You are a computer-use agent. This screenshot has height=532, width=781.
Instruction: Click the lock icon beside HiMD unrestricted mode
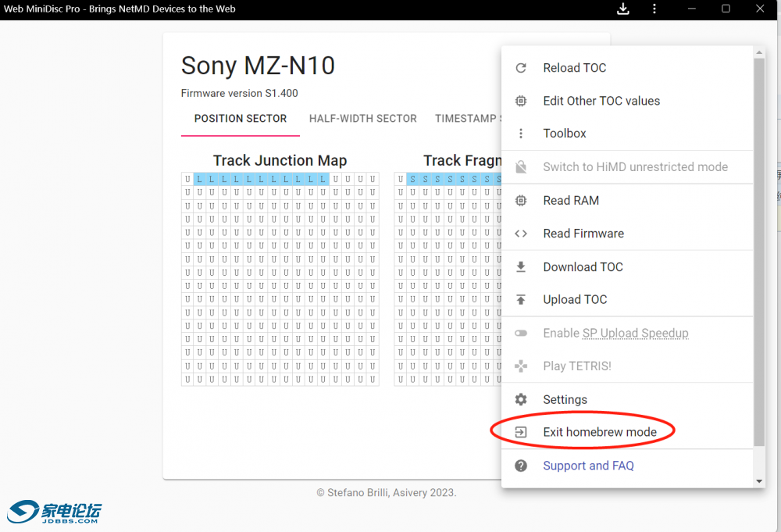(521, 167)
